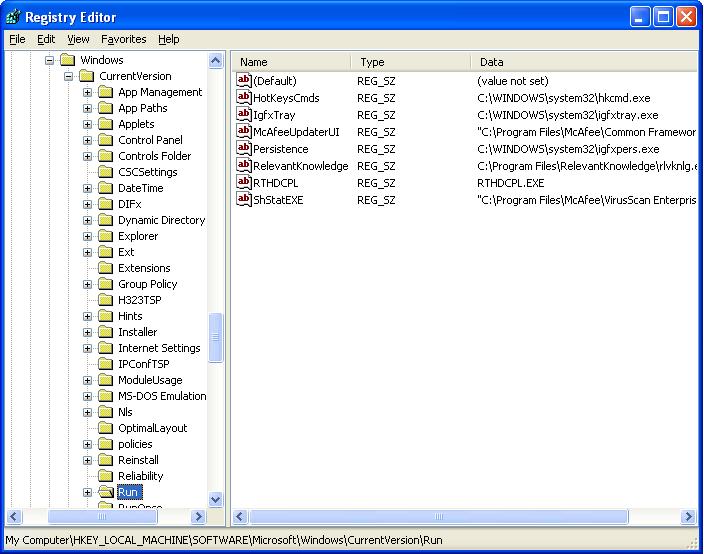Click the HotKeysCmds string value icon
The width and height of the screenshot is (704, 554).
point(243,97)
